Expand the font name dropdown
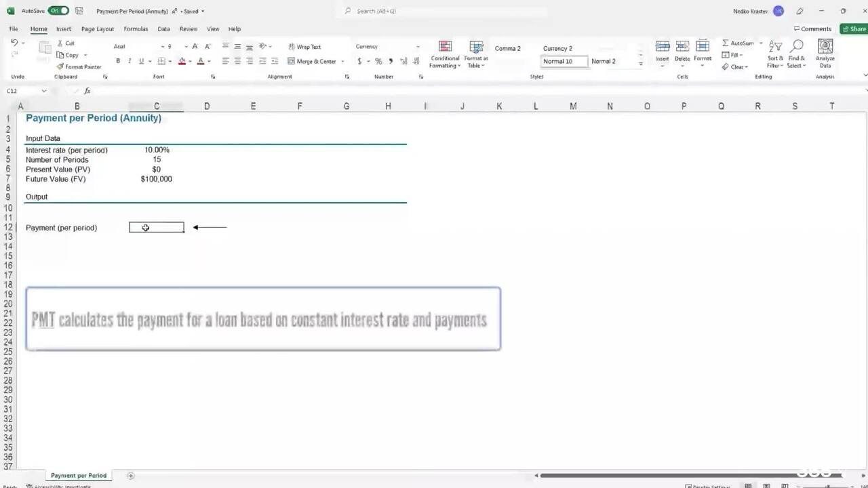This screenshot has height=488, width=868. pos(163,47)
